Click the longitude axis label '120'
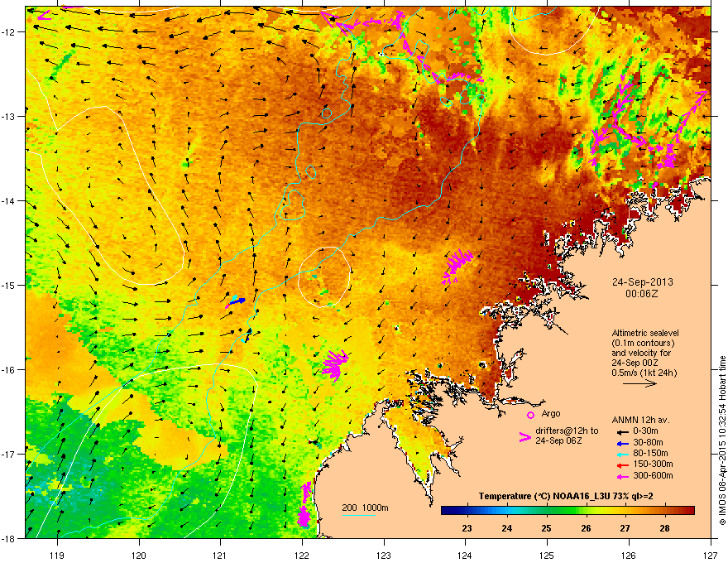Viewport: 728px width, 563px height. pos(139,555)
